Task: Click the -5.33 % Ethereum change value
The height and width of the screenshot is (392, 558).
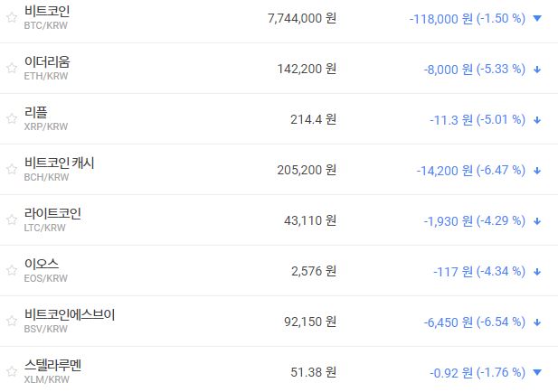Action: [500, 69]
